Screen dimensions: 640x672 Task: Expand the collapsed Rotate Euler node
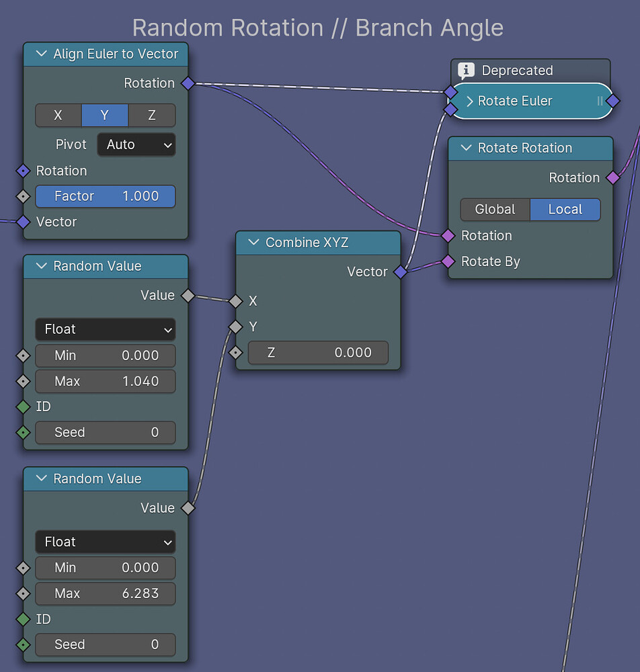click(471, 101)
